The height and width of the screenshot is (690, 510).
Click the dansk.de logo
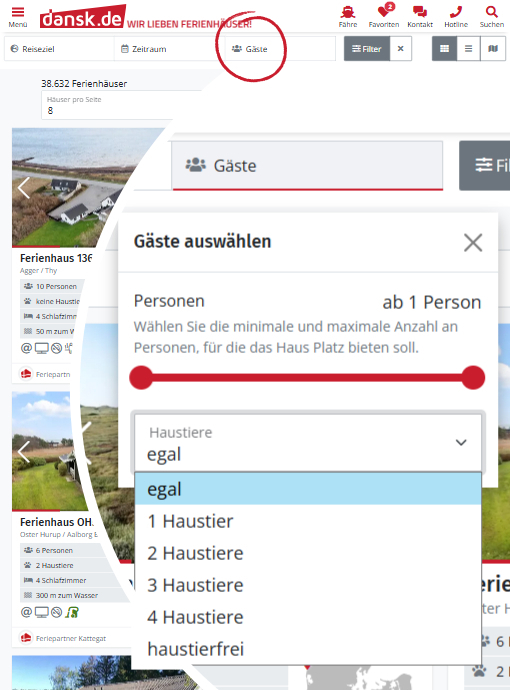83,17
